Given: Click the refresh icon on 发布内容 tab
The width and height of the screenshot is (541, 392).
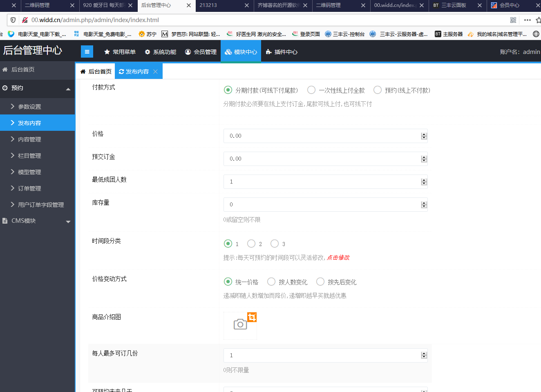Looking at the screenshot, I should (121, 72).
